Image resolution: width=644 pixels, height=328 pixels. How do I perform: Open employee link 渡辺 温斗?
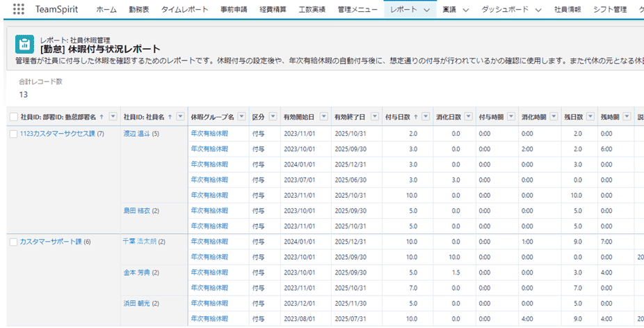pos(137,134)
